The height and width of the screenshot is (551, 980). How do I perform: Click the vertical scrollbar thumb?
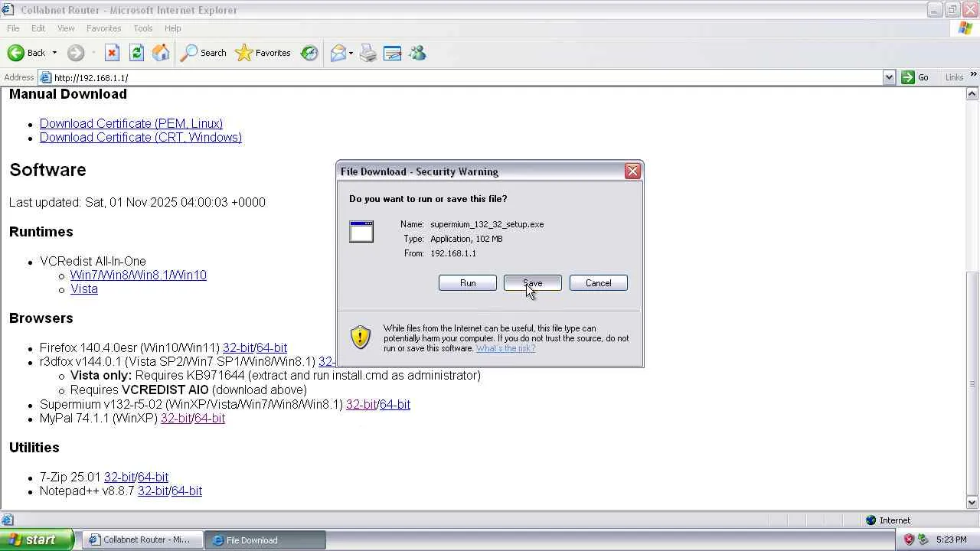point(972,383)
